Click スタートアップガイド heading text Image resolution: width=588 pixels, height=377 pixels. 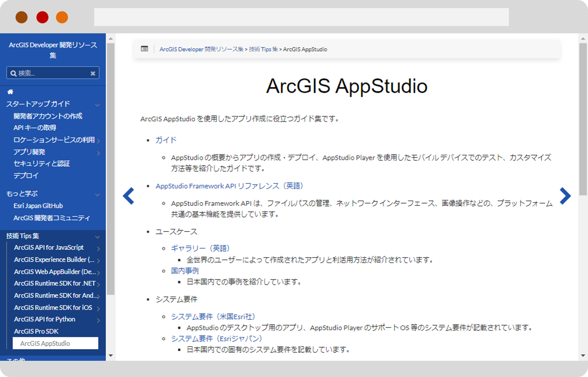(x=38, y=104)
